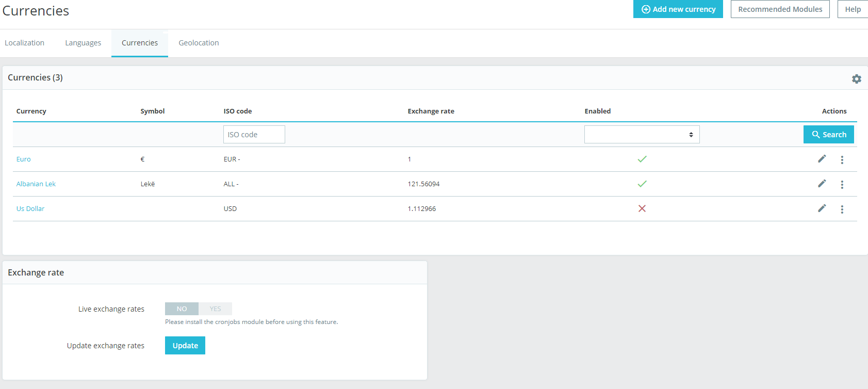This screenshot has height=389, width=868.
Task: Open the Euro currency link
Action: pos(24,159)
